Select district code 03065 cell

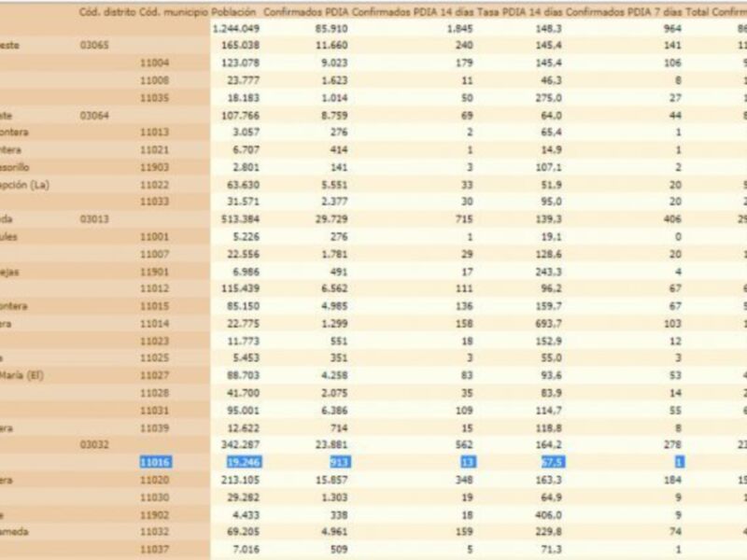(x=95, y=45)
